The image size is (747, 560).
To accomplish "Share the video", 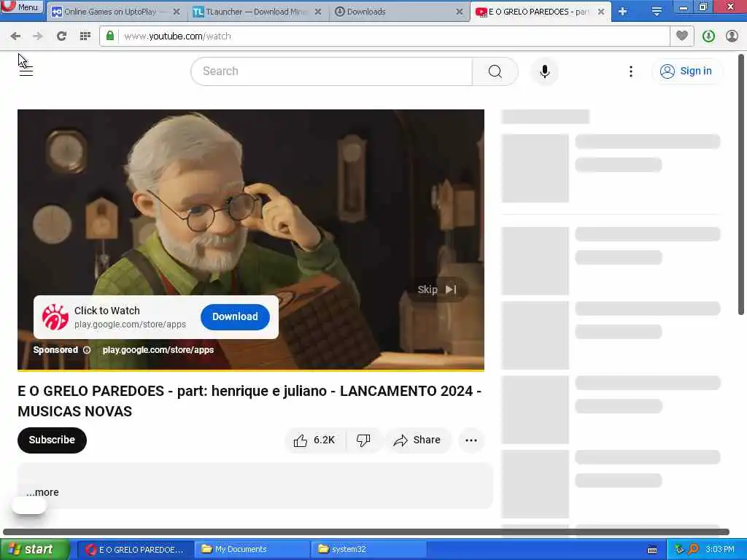I will [x=417, y=440].
